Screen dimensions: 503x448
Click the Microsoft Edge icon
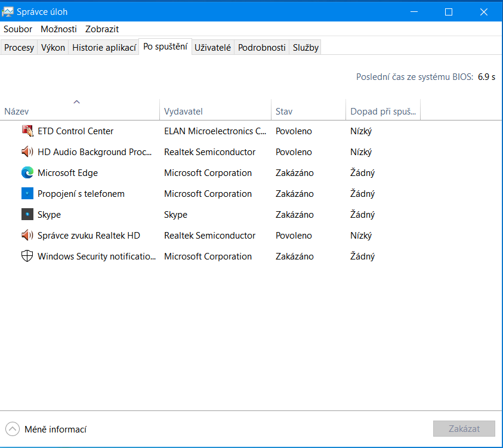[x=27, y=173]
